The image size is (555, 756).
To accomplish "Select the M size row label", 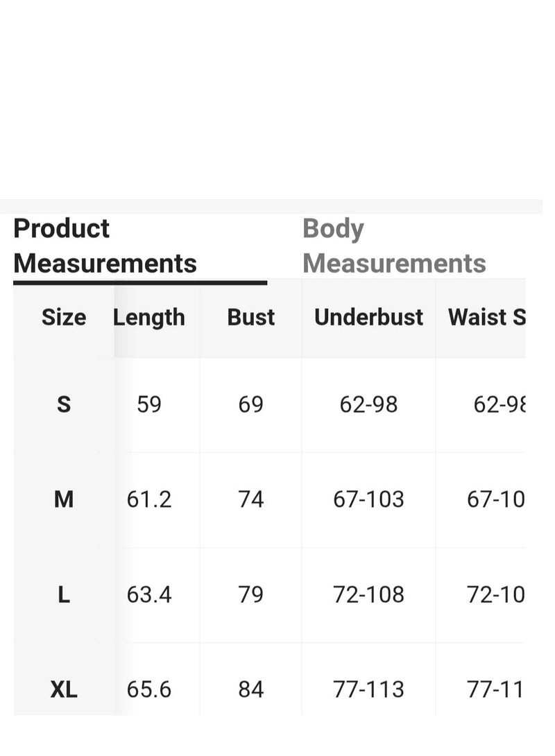I will [64, 499].
